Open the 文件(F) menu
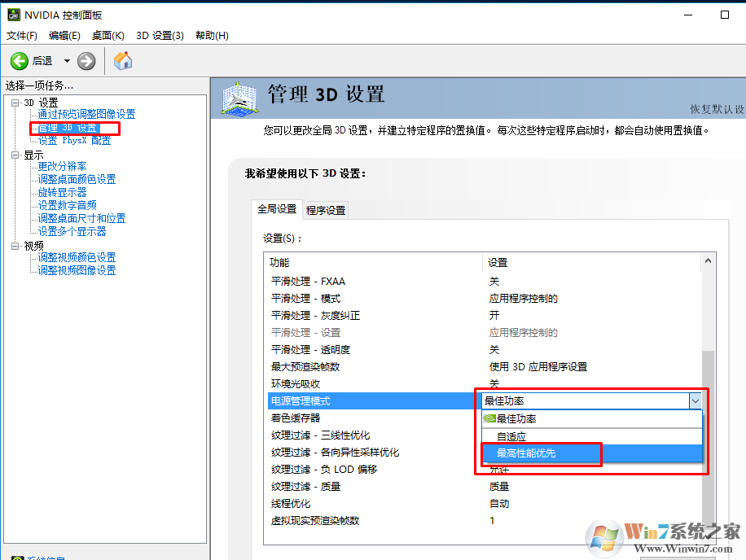This screenshot has width=746, height=560. click(x=22, y=35)
